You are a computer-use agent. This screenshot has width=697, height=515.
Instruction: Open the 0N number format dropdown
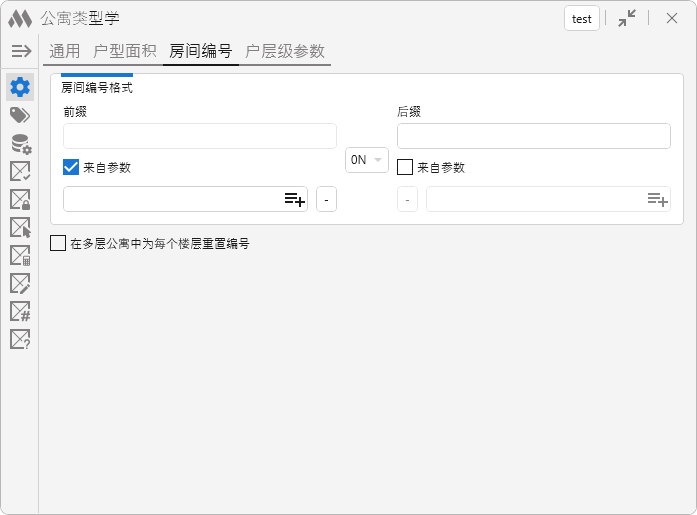tap(366, 160)
